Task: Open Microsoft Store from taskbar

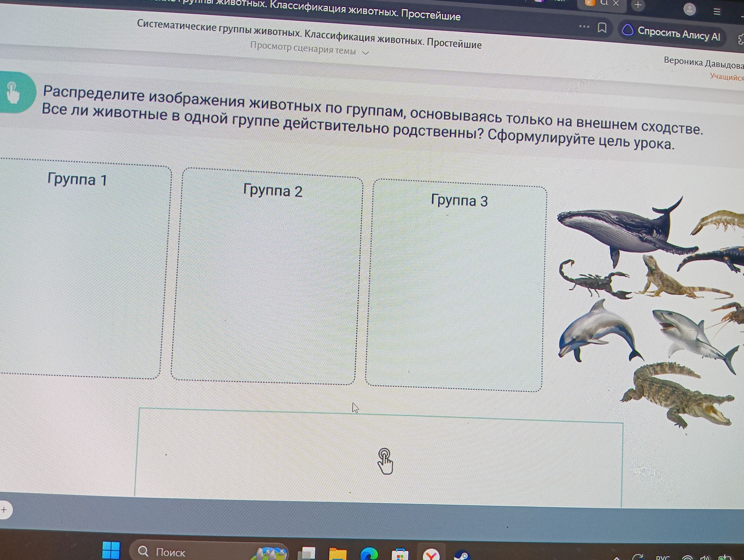Action: pyautogui.click(x=400, y=555)
